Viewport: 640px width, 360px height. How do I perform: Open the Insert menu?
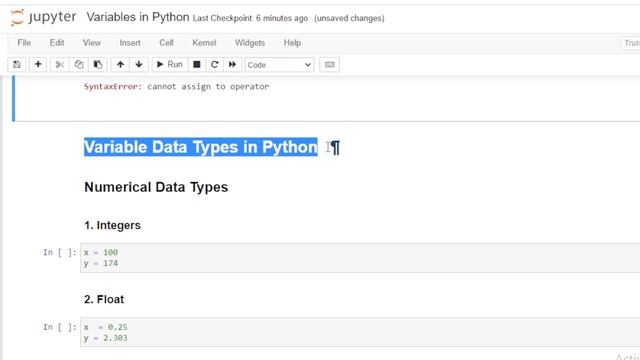click(130, 42)
